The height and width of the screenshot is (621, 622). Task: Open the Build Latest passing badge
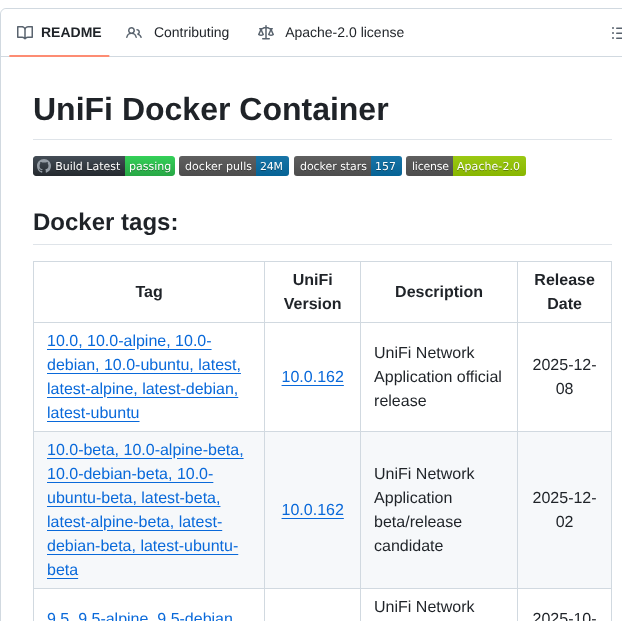coord(104,166)
